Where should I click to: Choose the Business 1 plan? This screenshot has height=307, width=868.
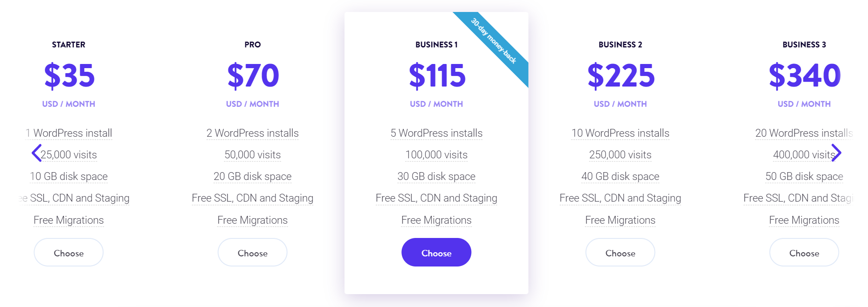point(436,253)
